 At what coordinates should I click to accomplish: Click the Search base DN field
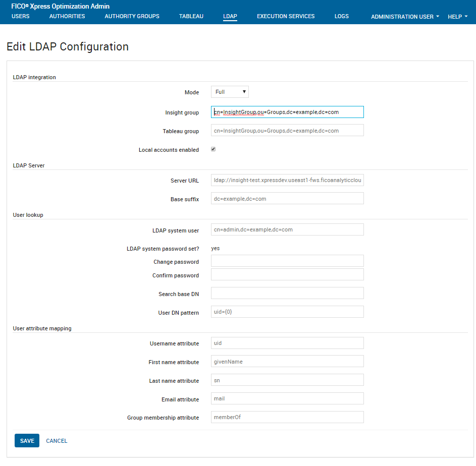287,293
